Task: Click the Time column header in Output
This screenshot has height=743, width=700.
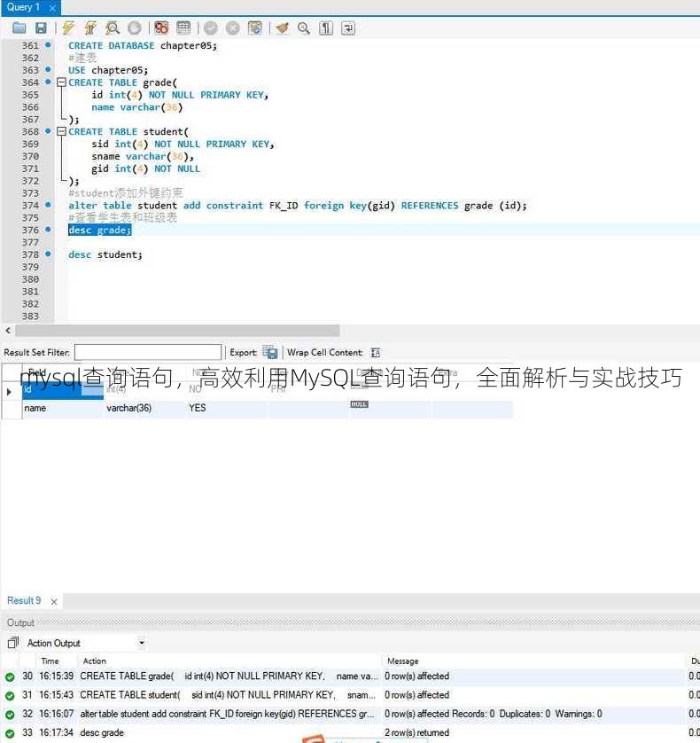Action: 51,661
